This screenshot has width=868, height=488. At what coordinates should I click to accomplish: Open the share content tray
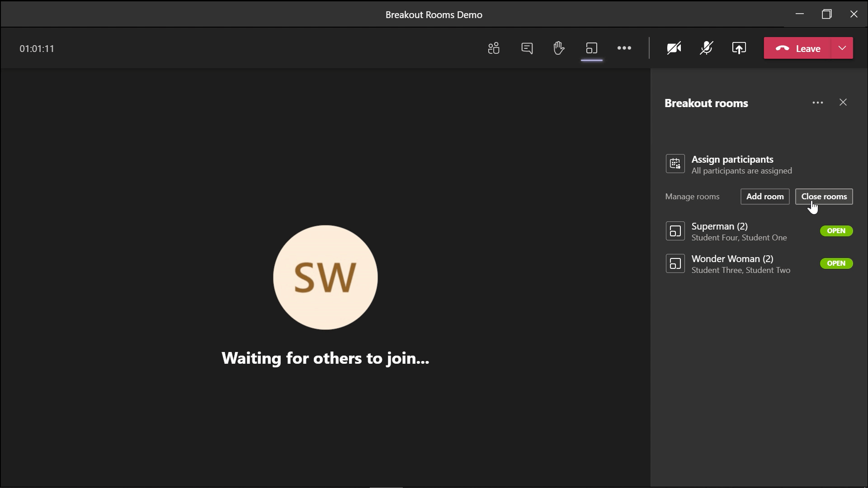(739, 48)
